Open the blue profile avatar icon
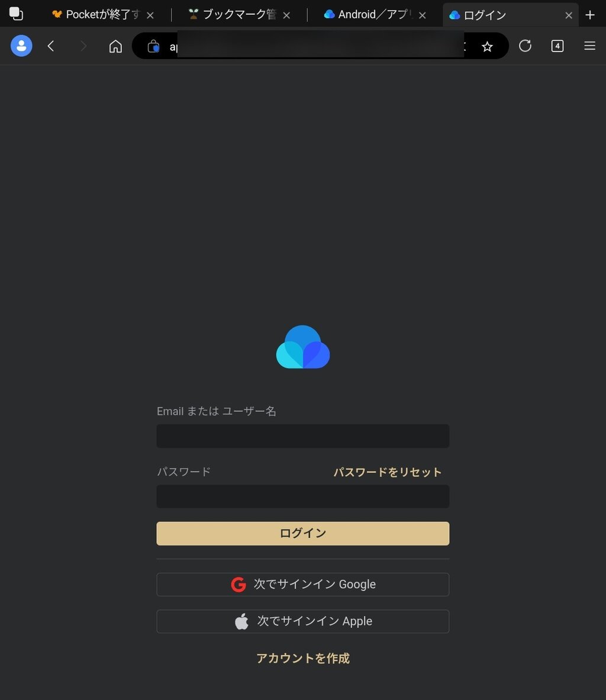 (21, 46)
